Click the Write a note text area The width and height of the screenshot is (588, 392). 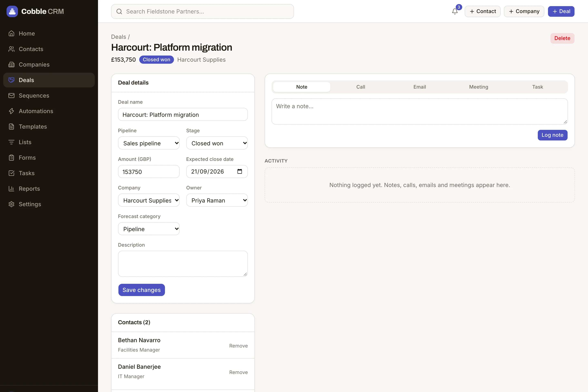pos(420,111)
